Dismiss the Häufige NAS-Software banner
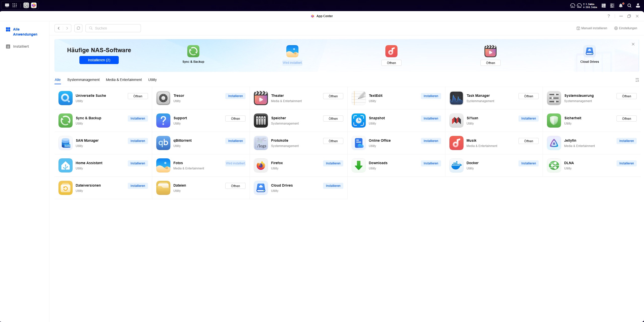The width and height of the screenshot is (644, 322). pos(633,44)
